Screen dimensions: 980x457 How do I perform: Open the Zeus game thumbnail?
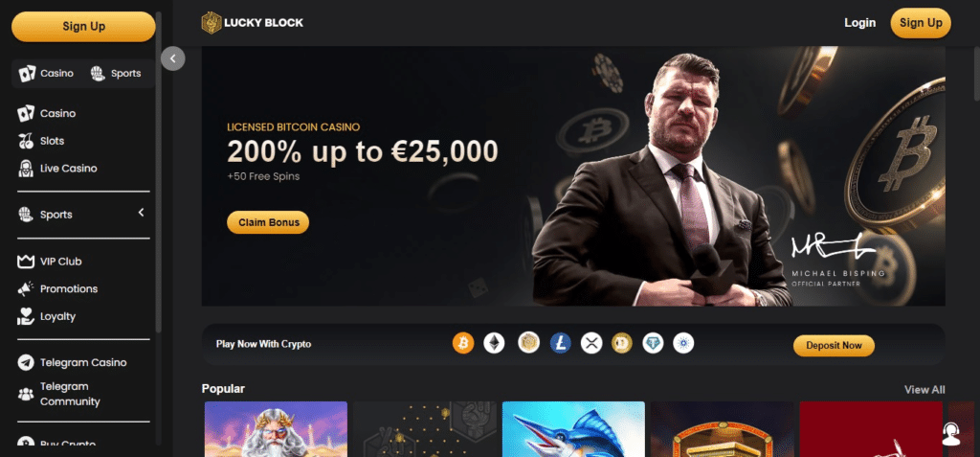click(x=277, y=429)
